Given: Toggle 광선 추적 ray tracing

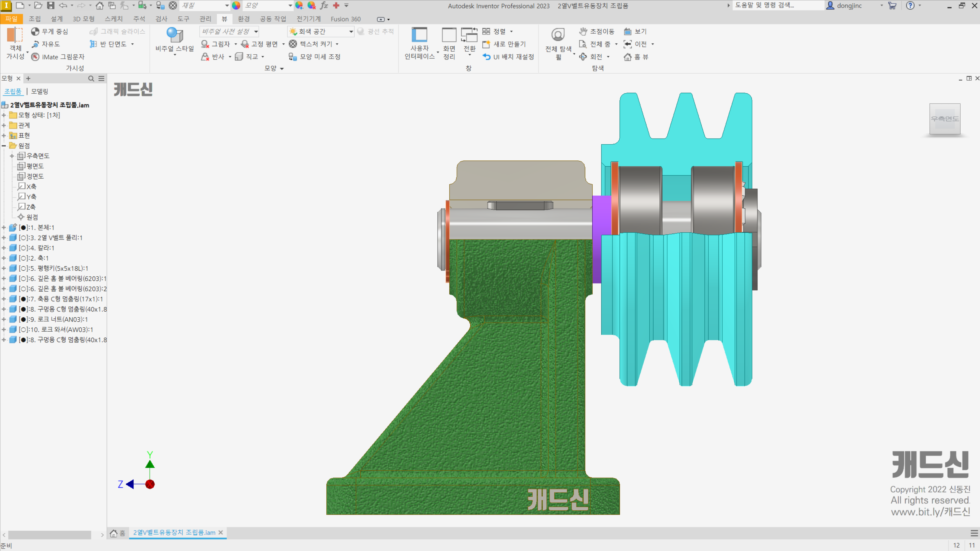Looking at the screenshot, I should [375, 32].
